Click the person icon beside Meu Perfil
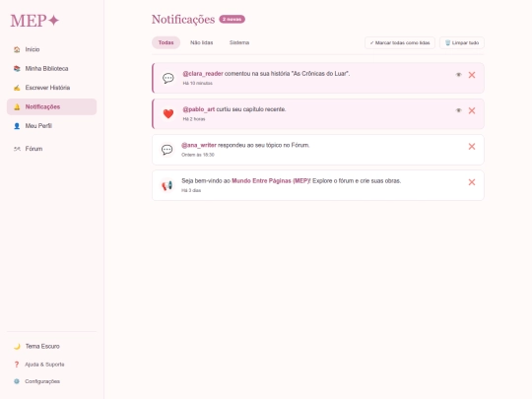The width and height of the screenshot is (532, 399). (17, 126)
